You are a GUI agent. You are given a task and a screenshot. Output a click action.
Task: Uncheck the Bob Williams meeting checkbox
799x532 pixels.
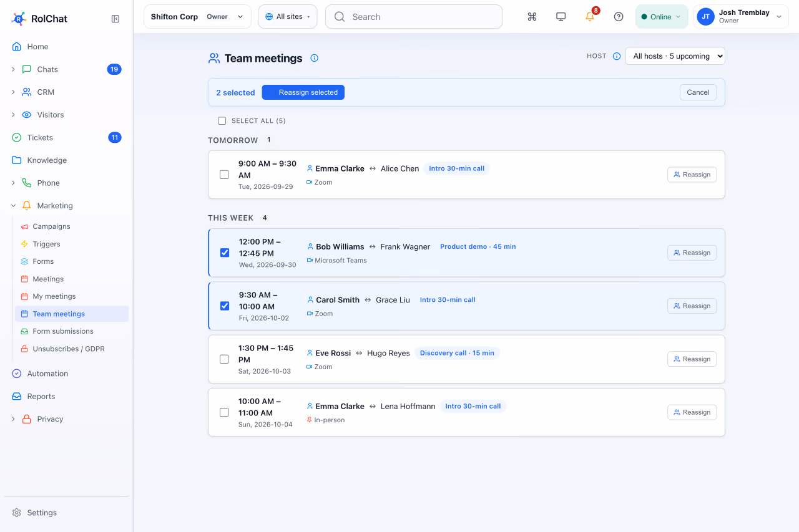[225, 253]
